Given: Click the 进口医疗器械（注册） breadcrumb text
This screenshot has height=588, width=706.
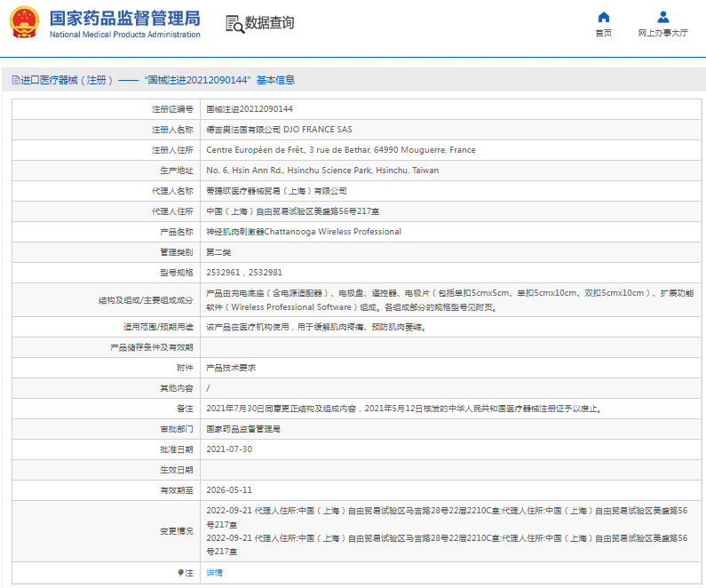Looking at the screenshot, I should [x=67, y=80].
